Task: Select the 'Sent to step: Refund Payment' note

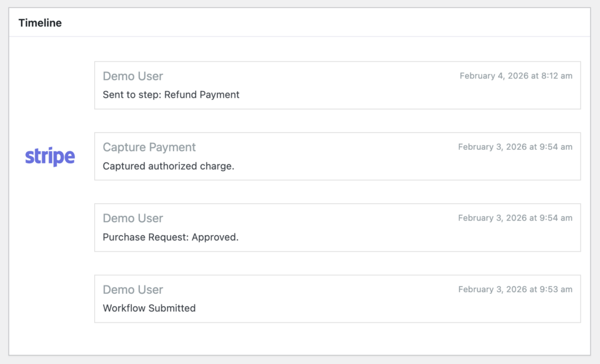Action: pyautogui.click(x=171, y=95)
